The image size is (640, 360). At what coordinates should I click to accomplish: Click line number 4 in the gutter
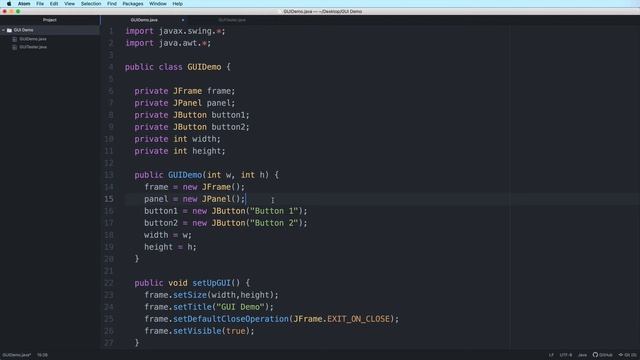111,67
